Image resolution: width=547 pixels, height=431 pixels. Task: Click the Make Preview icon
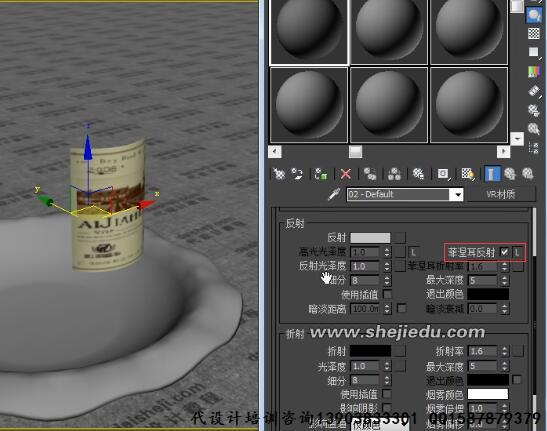533,91
